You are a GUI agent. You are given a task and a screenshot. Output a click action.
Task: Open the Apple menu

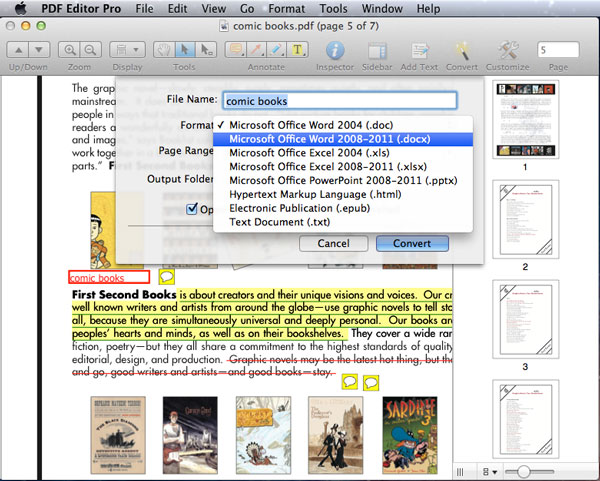point(20,8)
